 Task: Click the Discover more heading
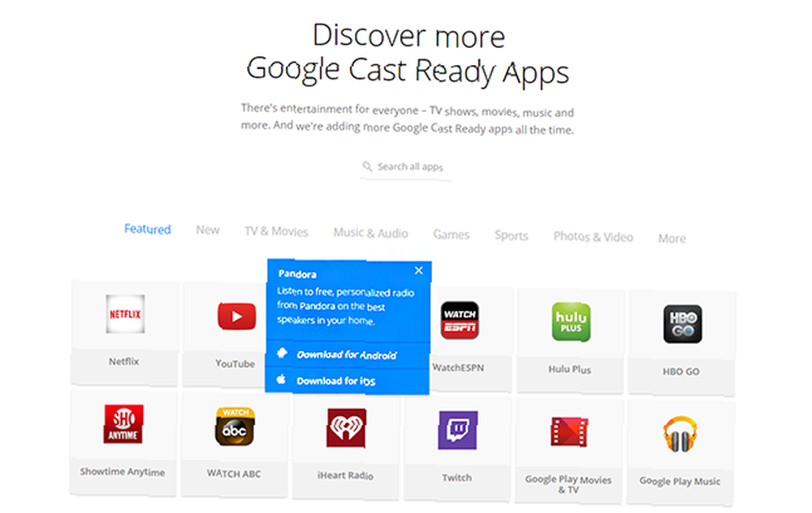pos(408,37)
